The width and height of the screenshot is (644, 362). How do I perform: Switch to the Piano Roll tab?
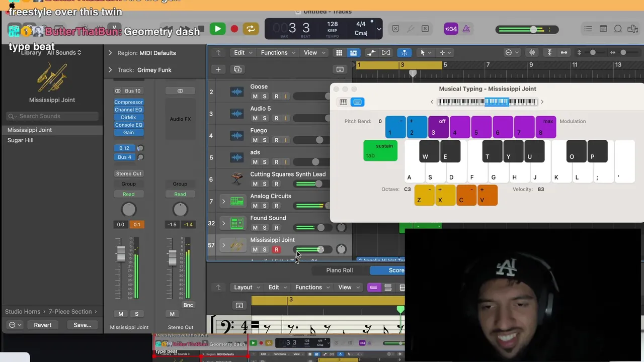(340, 270)
